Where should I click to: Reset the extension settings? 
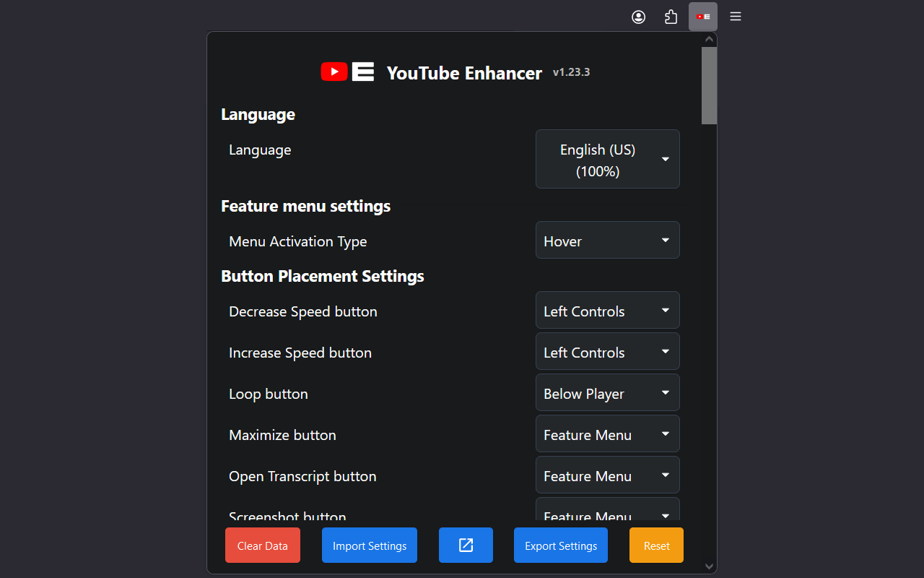click(655, 545)
